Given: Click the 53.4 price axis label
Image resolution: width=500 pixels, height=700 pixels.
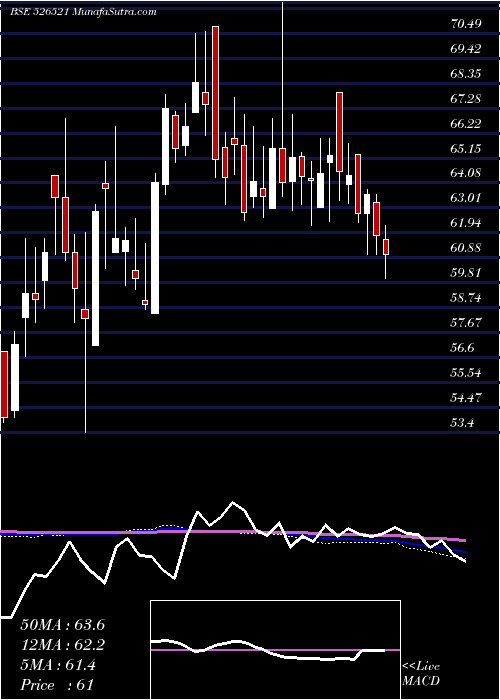Looking at the screenshot, I should (462, 422).
